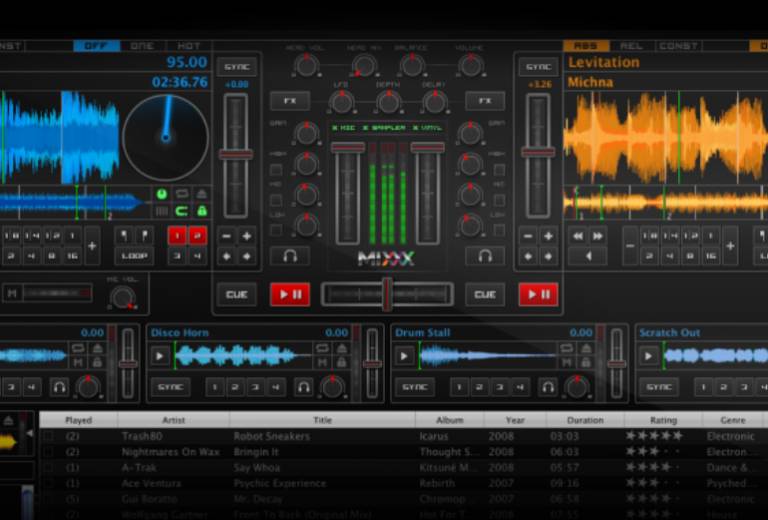The width and height of the screenshot is (768, 520).
Task: Toggle headphone cue on Disco Horn sampler
Action: click(303, 387)
